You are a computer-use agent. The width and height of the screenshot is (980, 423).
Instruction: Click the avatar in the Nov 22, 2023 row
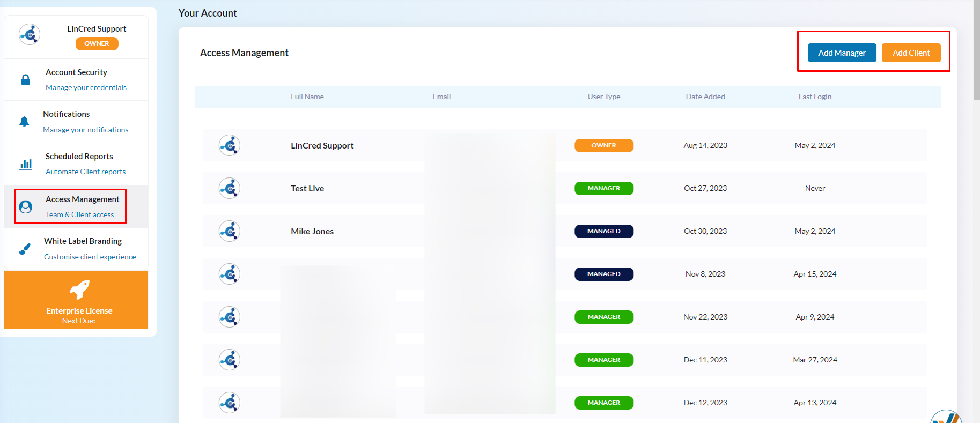(230, 317)
